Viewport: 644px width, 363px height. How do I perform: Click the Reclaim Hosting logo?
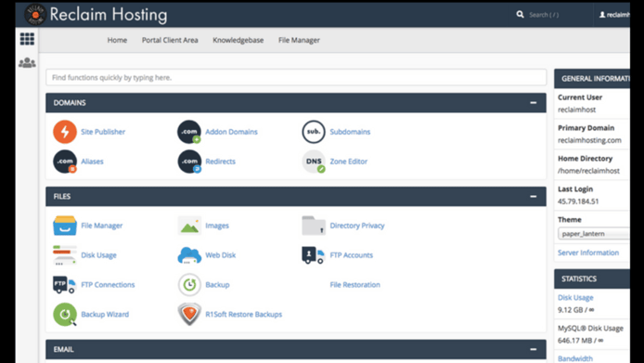(x=96, y=14)
